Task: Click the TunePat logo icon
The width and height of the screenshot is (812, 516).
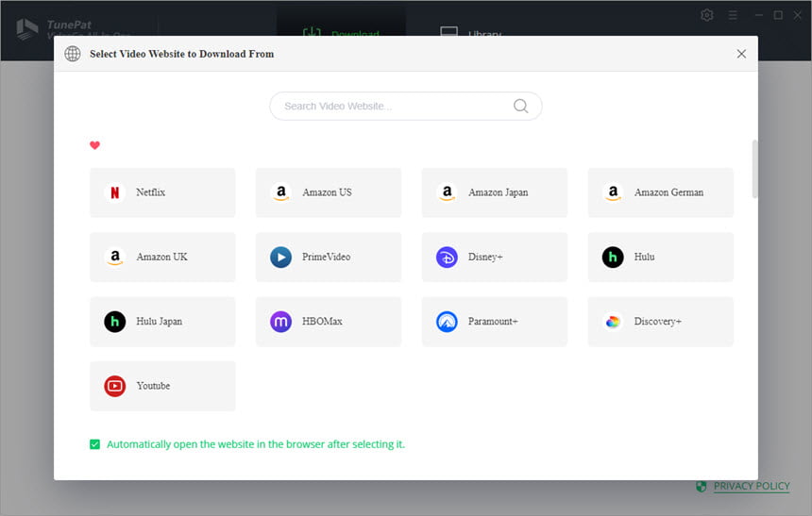Action: click(27, 29)
